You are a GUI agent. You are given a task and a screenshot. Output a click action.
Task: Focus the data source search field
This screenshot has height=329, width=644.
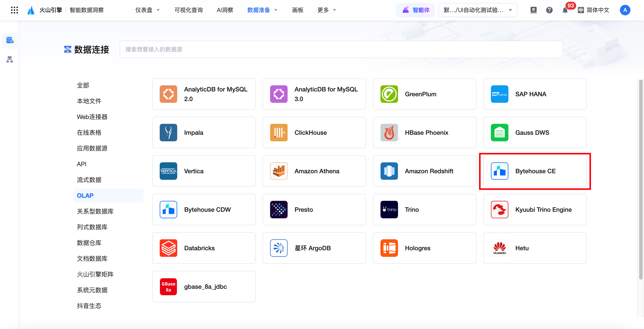coord(341,49)
